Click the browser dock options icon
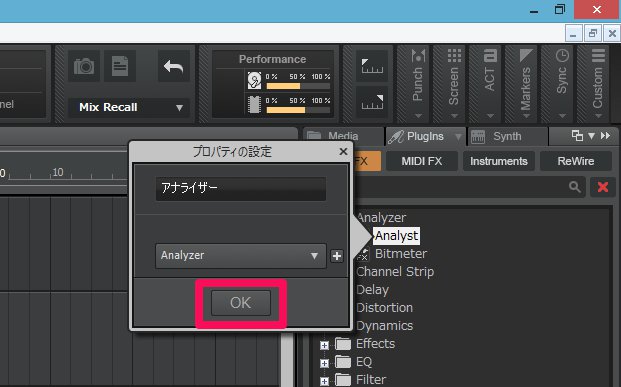Image resolution: width=621 pixels, height=387 pixels. 577,136
